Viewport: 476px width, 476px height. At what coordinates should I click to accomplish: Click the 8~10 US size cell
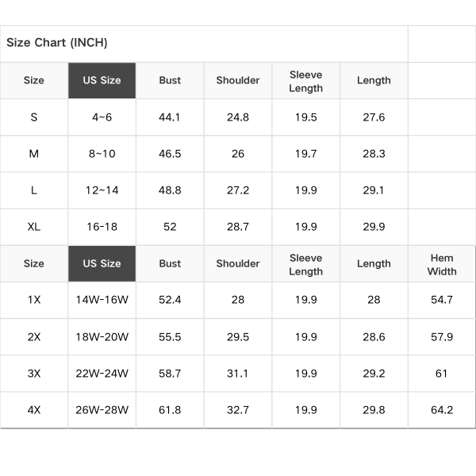pos(102,154)
